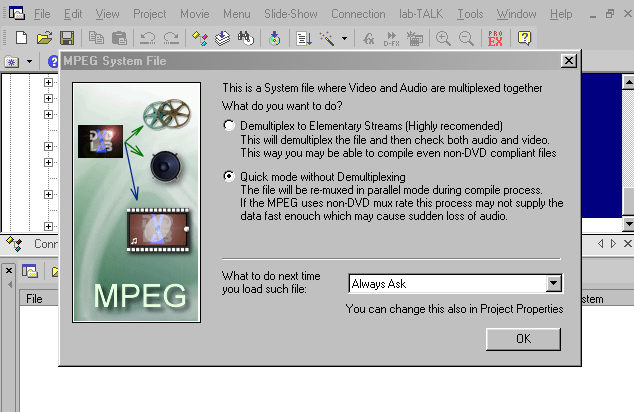The width and height of the screenshot is (634, 412).
Task: Click the fx effects toolbar icon
Action: pos(368,39)
